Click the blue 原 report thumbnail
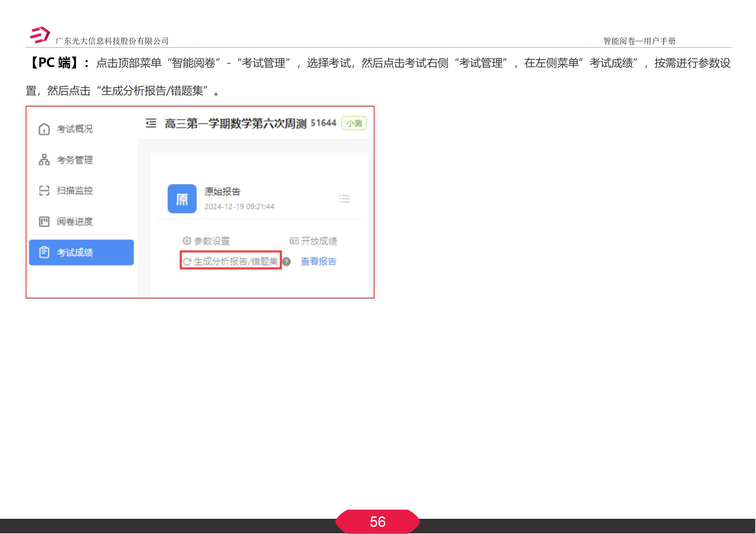Viewport: 756px width, 534px height. (181, 199)
